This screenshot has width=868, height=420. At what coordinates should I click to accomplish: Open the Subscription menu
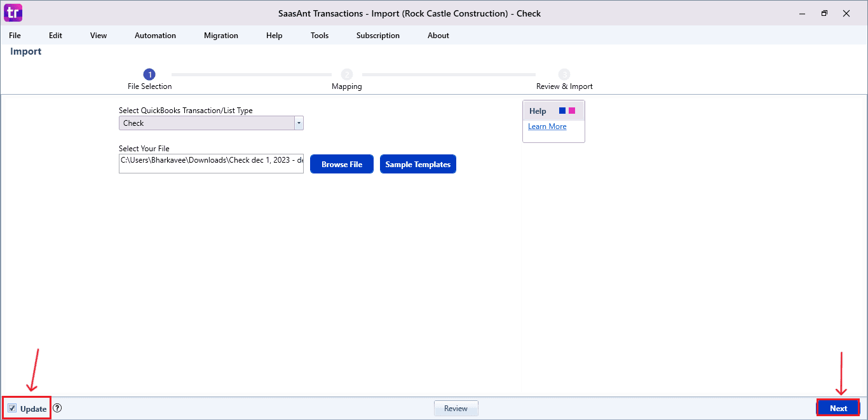tap(378, 36)
